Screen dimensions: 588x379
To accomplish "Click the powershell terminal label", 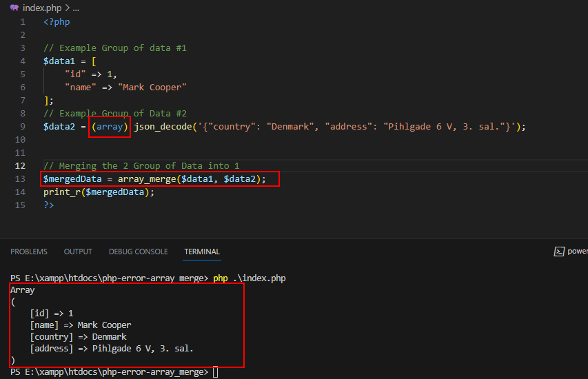I will pos(578,251).
